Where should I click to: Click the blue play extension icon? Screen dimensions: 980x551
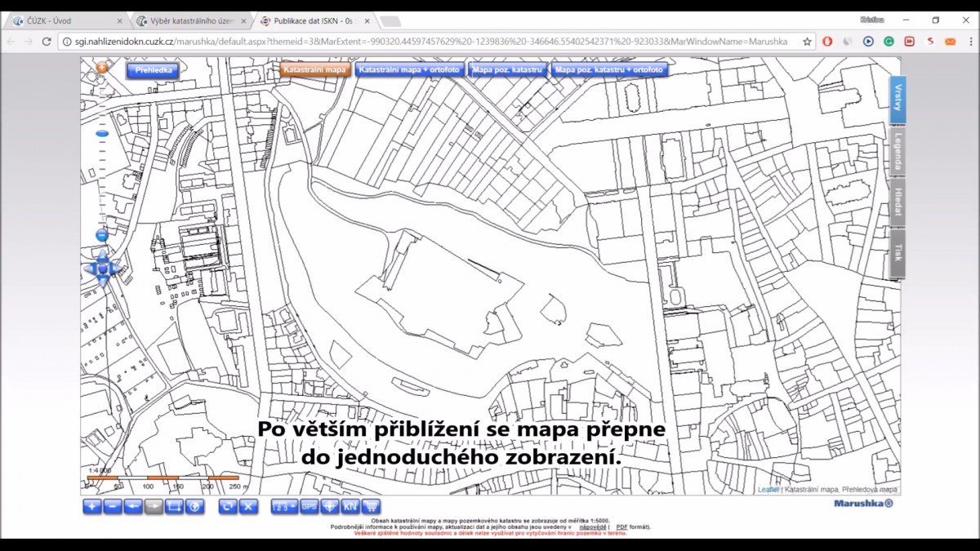(x=868, y=41)
